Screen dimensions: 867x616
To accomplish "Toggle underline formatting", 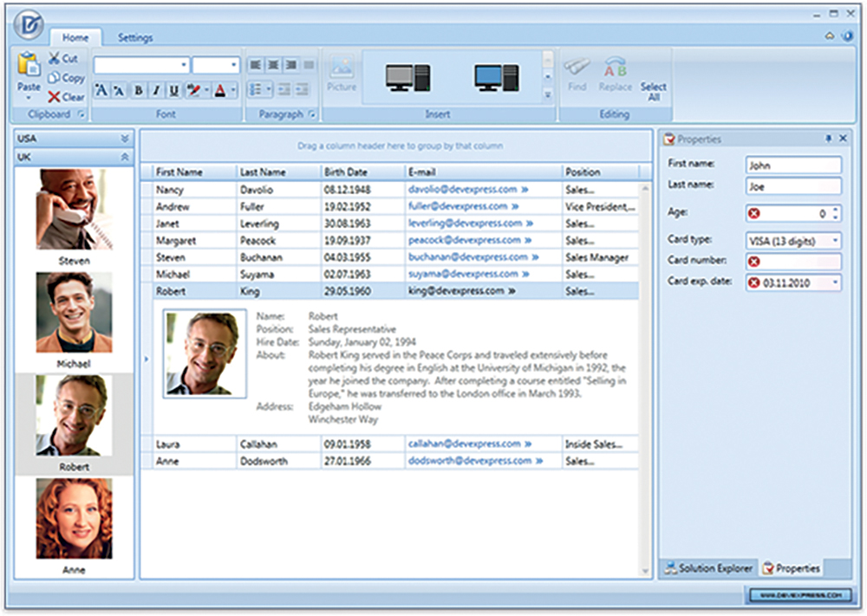I will [x=173, y=90].
